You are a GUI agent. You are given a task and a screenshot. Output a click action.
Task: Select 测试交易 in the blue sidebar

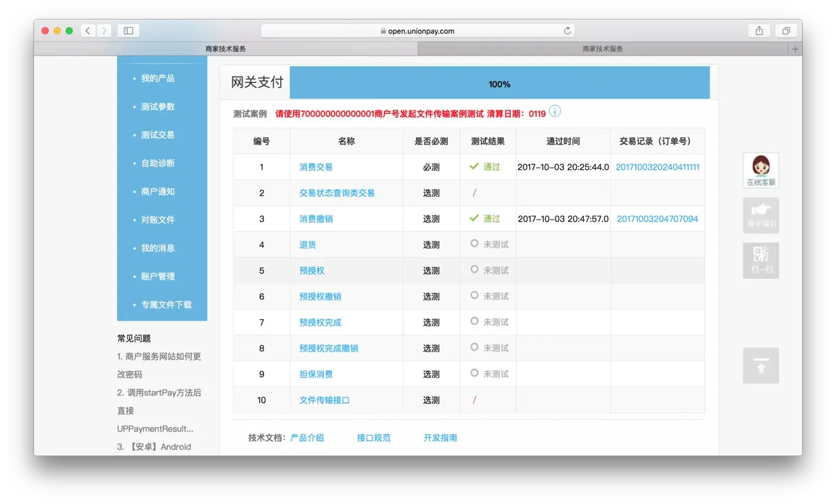(x=158, y=135)
